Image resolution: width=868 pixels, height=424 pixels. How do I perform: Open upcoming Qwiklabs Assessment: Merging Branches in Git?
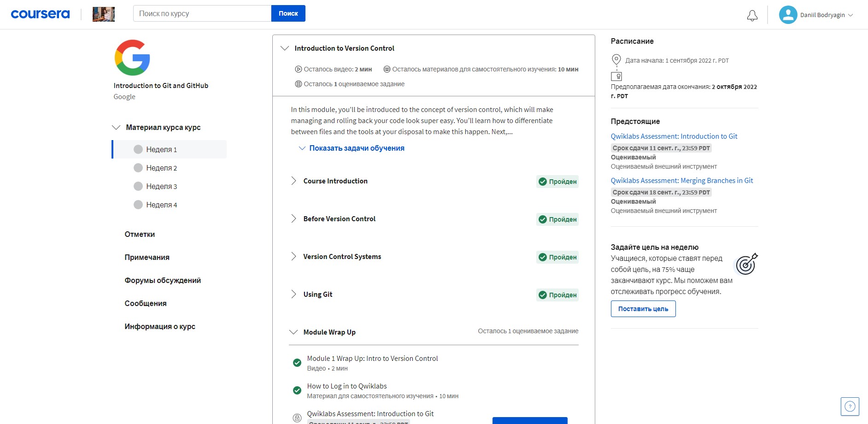(x=682, y=181)
